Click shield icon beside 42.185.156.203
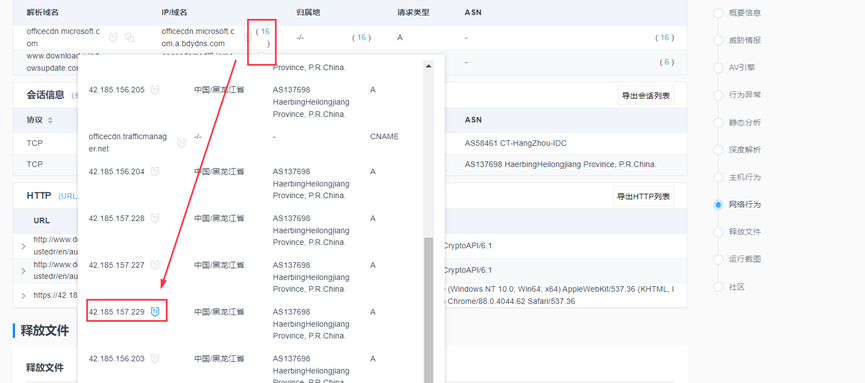The width and height of the screenshot is (865, 383). point(155,359)
